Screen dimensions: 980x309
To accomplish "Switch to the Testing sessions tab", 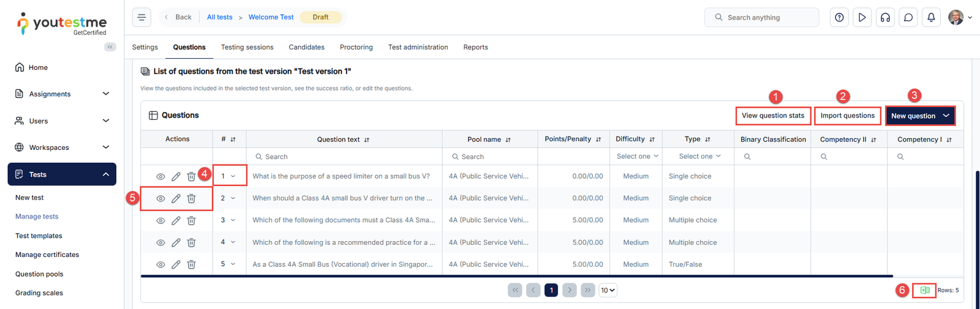I will [247, 47].
